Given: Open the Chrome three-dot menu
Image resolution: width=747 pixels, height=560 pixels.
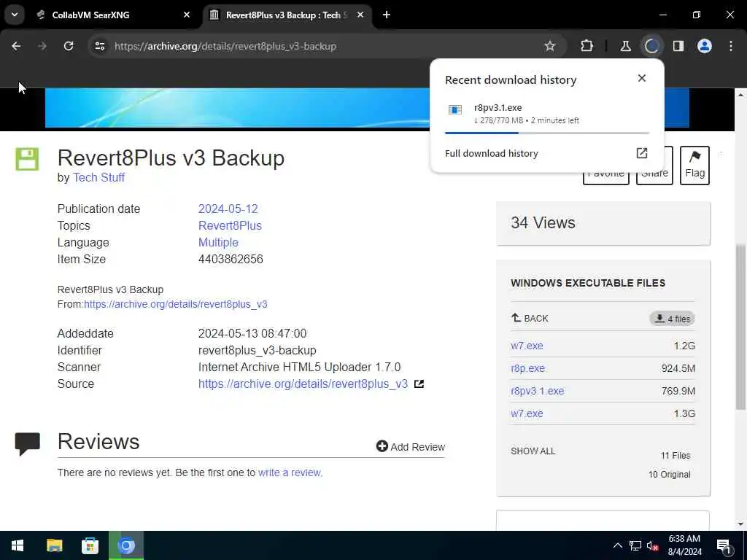Looking at the screenshot, I should pyautogui.click(x=731, y=46).
